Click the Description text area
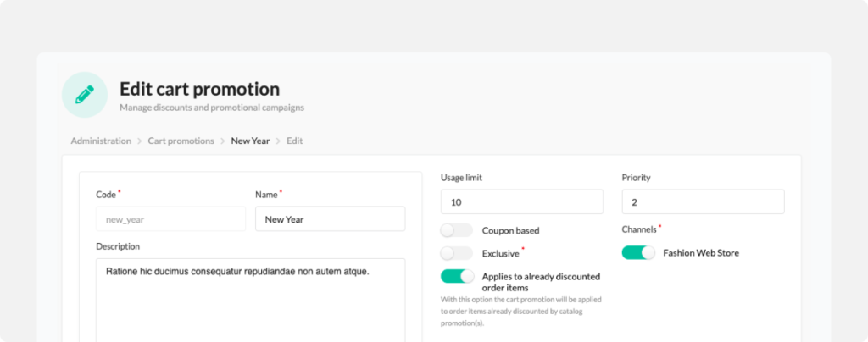Screen dimensions: 868x342 (250, 300)
